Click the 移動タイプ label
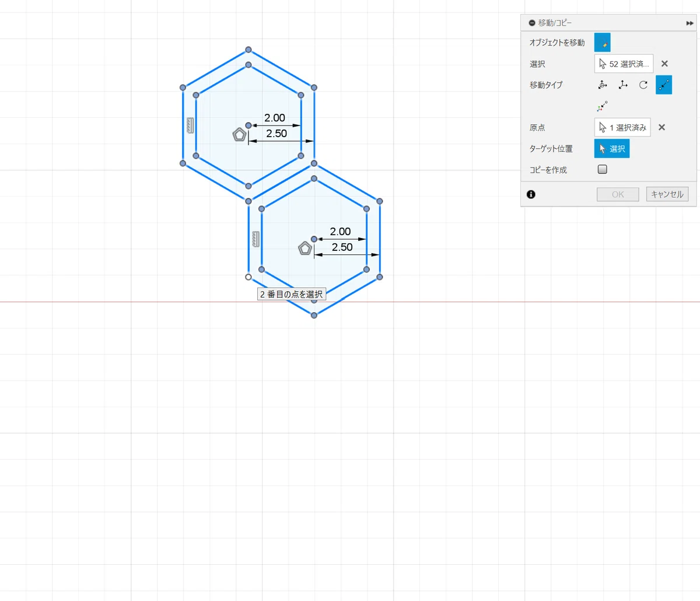This screenshot has height=601, width=700. coord(546,85)
